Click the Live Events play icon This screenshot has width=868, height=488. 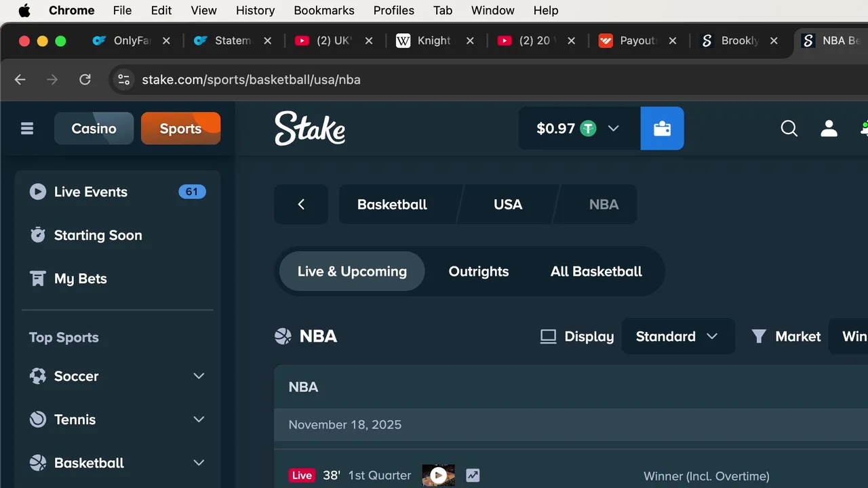(38, 192)
